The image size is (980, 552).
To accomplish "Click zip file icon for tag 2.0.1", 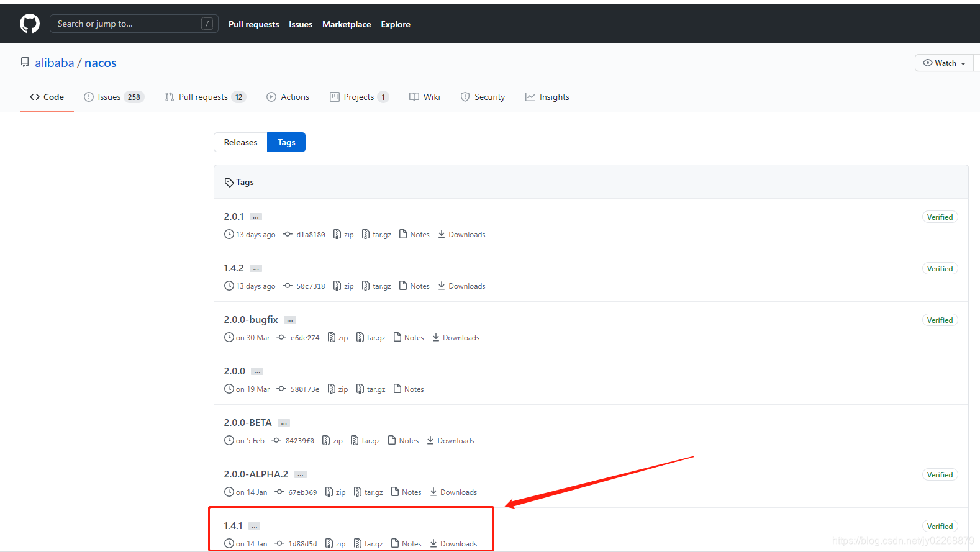I will coord(337,234).
